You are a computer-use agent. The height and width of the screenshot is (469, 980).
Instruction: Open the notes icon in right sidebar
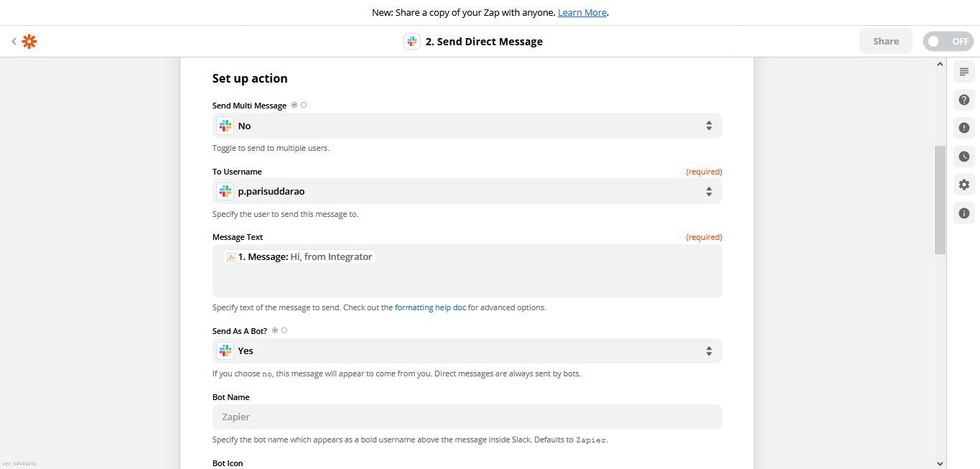(x=964, y=72)
